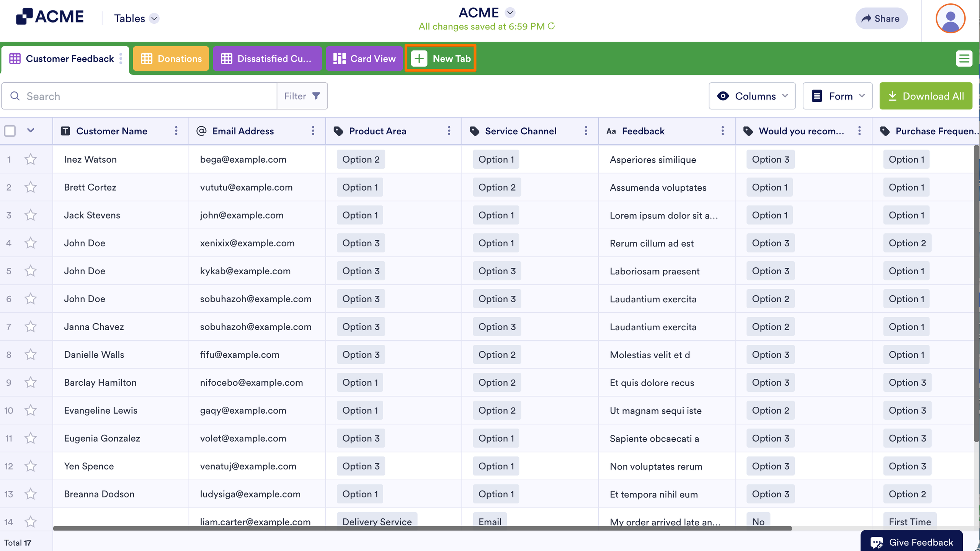Star the Danielle Walls row
Viewport: 980px width, 551px height.
point(31,354)
